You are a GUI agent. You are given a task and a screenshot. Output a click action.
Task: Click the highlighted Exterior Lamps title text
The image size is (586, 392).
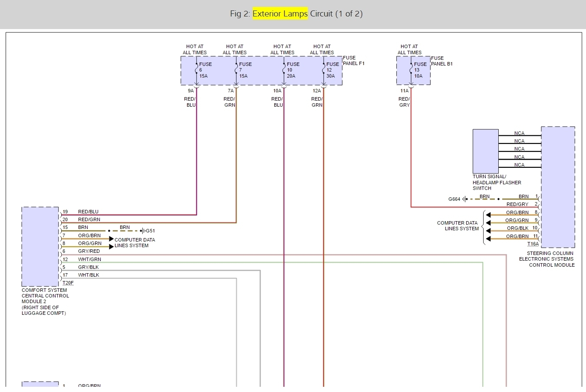click(x=280, y=13)
